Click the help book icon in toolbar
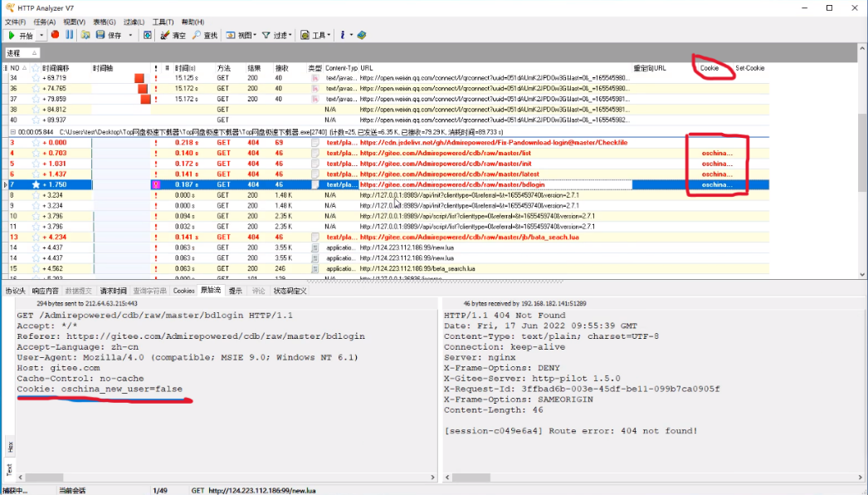 point(362,35)
